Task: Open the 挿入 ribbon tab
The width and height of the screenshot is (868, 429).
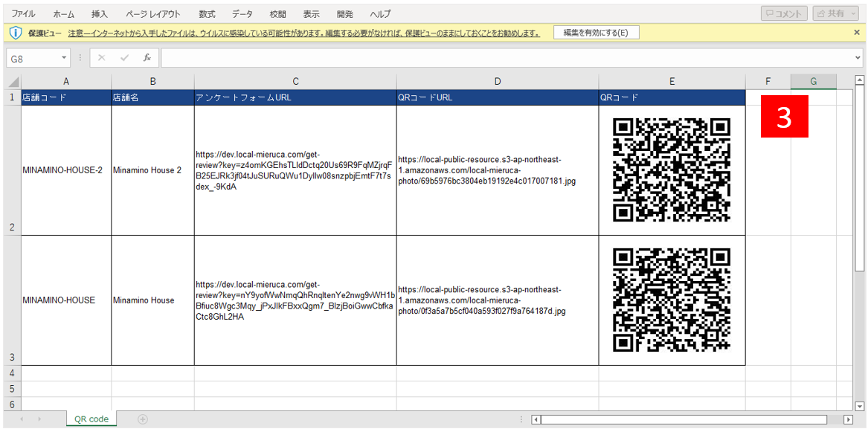Action: [x=100, y=13]
